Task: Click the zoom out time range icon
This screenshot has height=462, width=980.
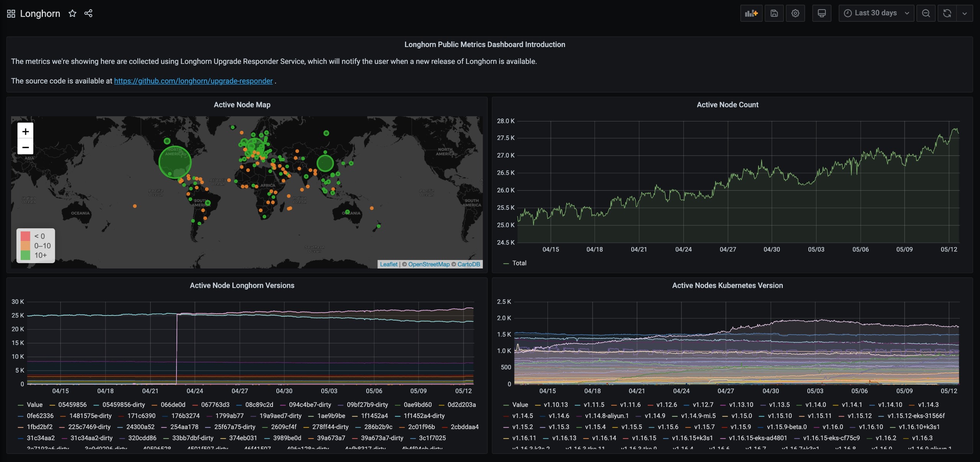Action: click(x=926, y=13)
